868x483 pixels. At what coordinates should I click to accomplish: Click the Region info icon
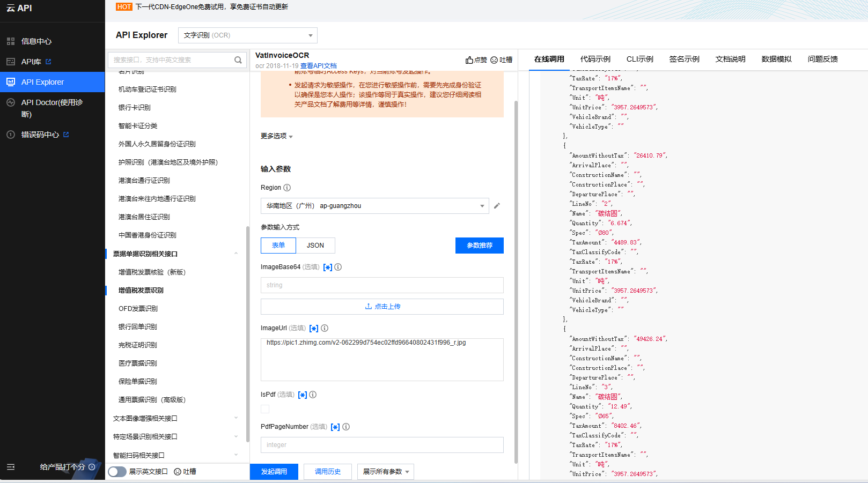(x=287, y=188)
